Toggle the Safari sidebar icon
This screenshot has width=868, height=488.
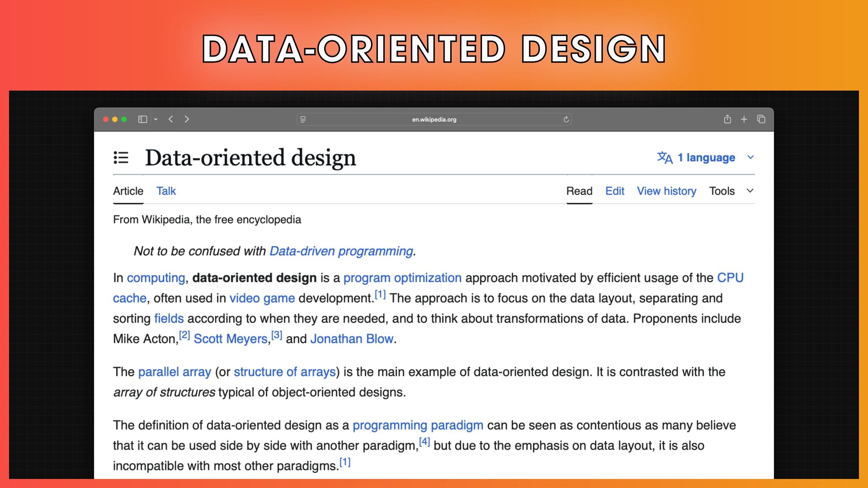point(142,119)
